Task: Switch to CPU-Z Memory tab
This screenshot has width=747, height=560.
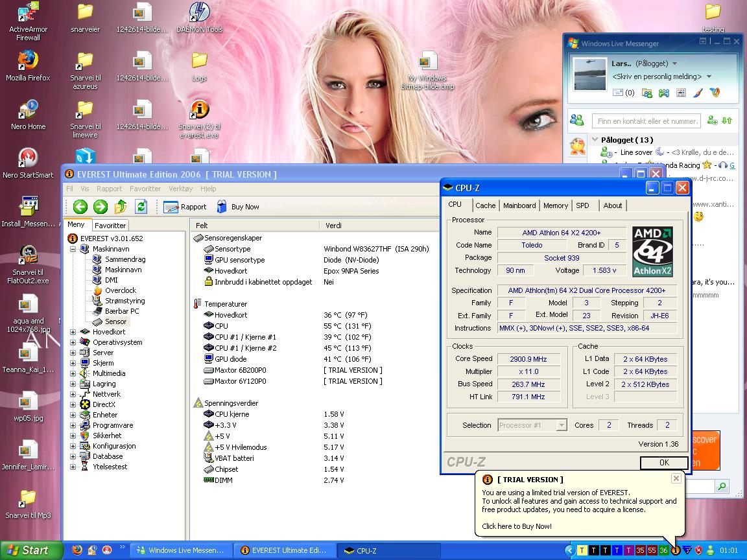Action: click(556, 205)
